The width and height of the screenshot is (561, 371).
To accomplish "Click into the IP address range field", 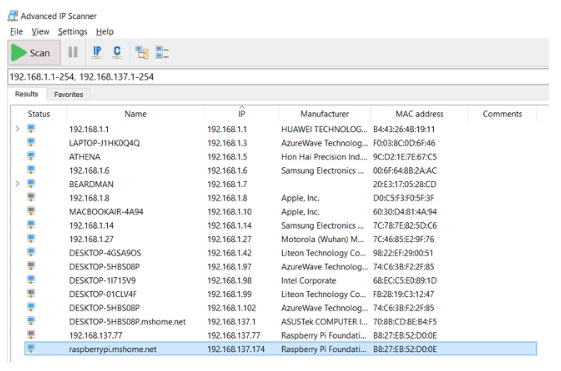I will pos(278,77).
